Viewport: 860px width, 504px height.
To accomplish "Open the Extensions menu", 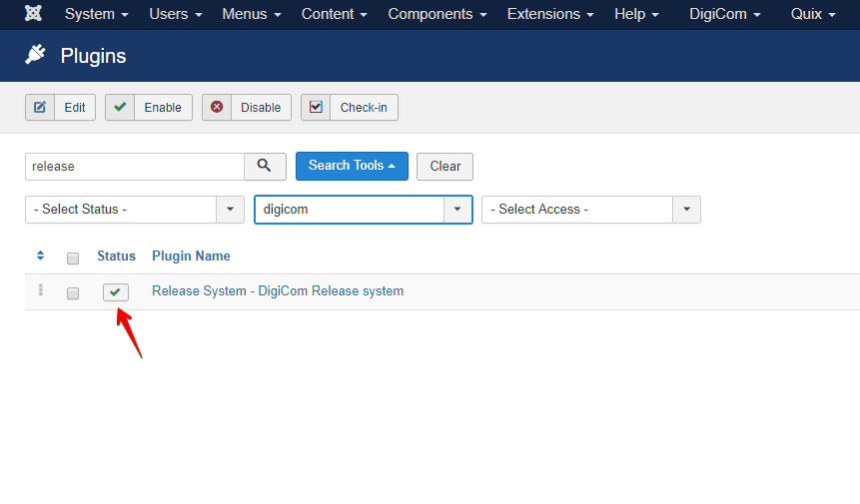I will [x=549, y=14].
